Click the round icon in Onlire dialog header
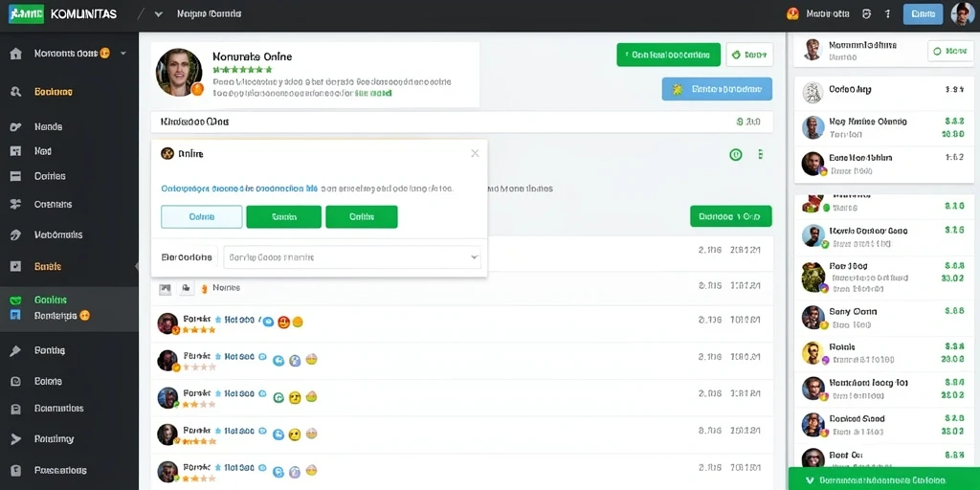The height and width of the screenshot is (490, 980). click(x=167, y=153)
